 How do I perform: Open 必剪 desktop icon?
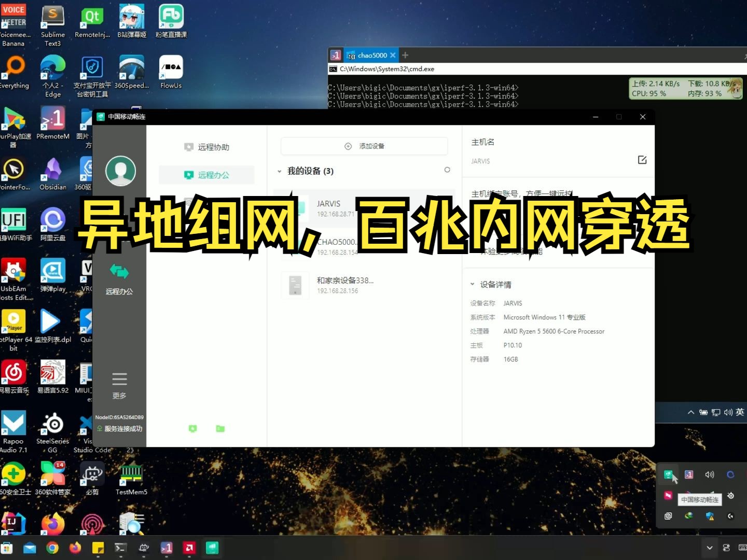tap(92, 479)
